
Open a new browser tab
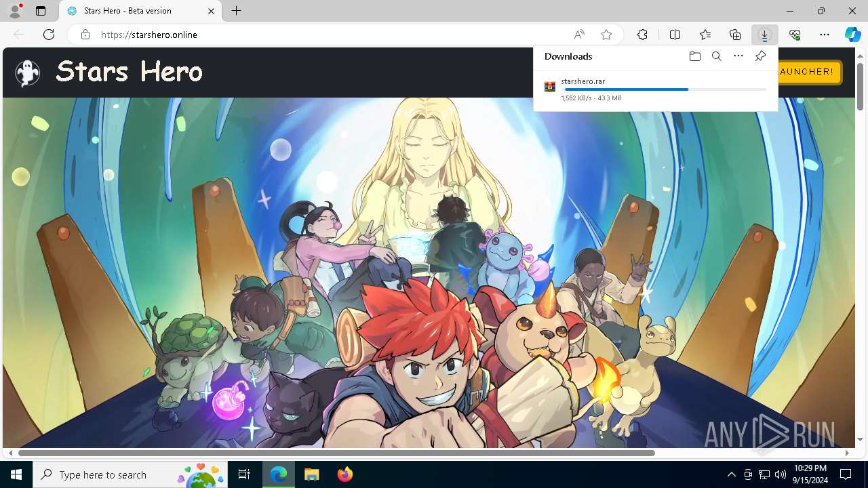236,11
